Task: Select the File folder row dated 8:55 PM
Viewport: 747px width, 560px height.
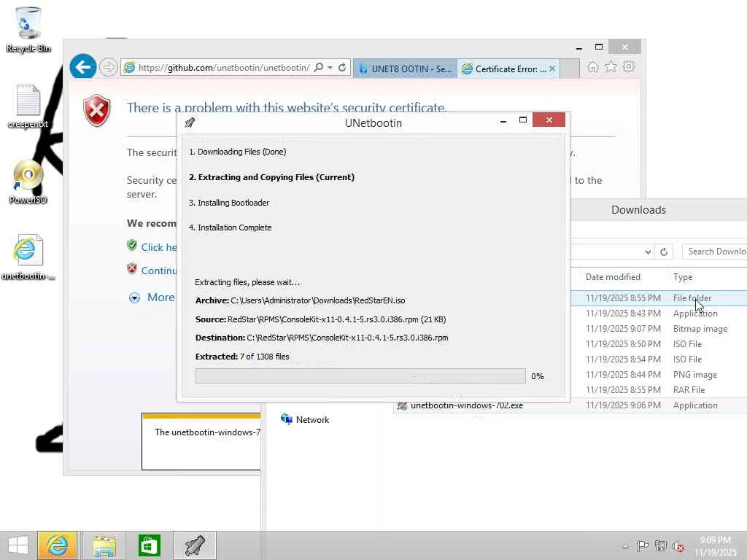Action: 659,298
